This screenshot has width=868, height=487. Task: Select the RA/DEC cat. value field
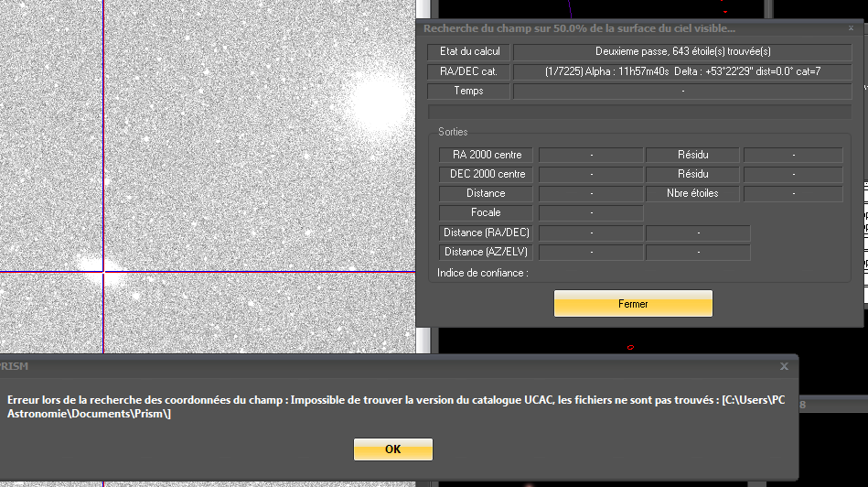point(684,71)
